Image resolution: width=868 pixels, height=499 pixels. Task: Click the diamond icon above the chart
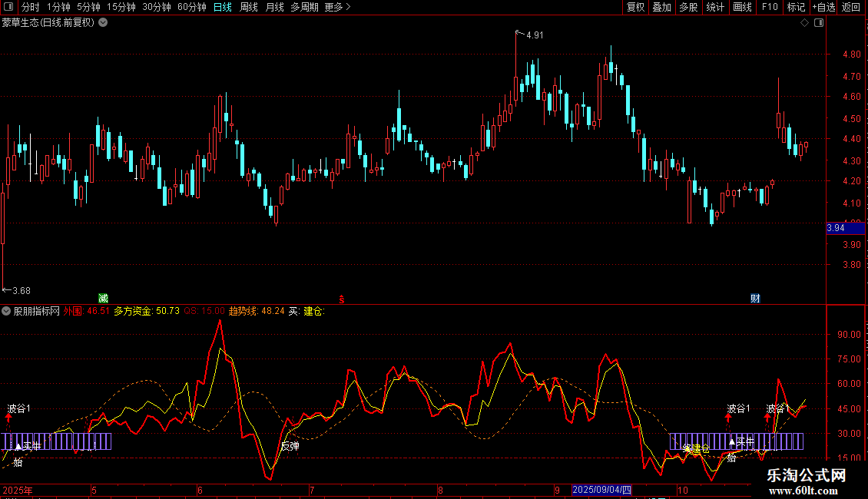pyautogui.click(x=804, y=23)
